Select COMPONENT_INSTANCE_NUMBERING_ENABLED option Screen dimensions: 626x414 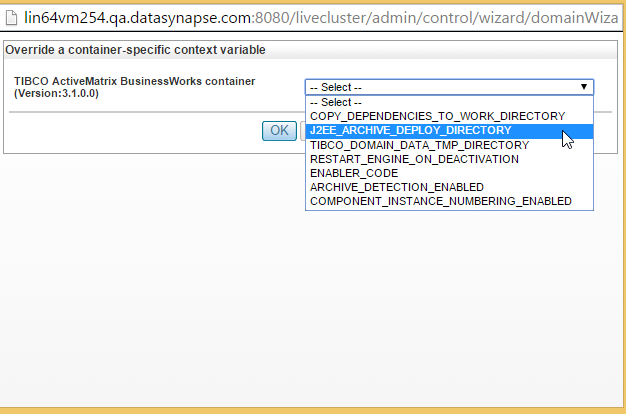click(449, 201)
